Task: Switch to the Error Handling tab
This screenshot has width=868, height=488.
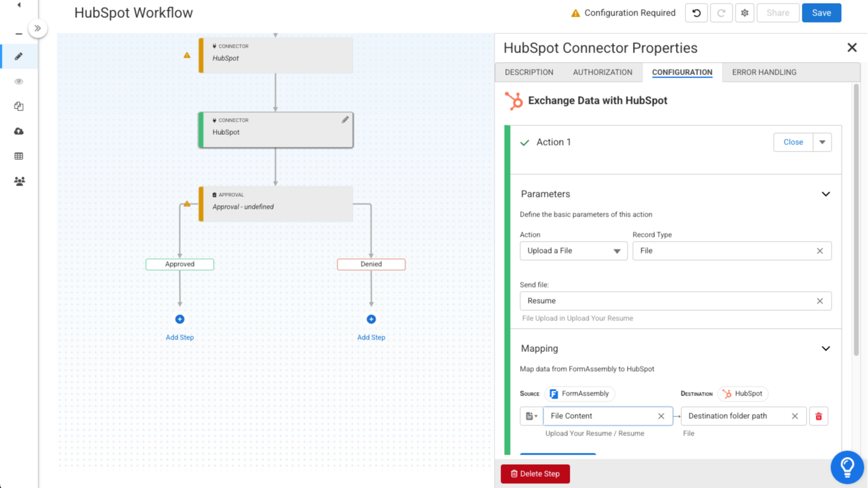Action: click(x=764, y=72)
